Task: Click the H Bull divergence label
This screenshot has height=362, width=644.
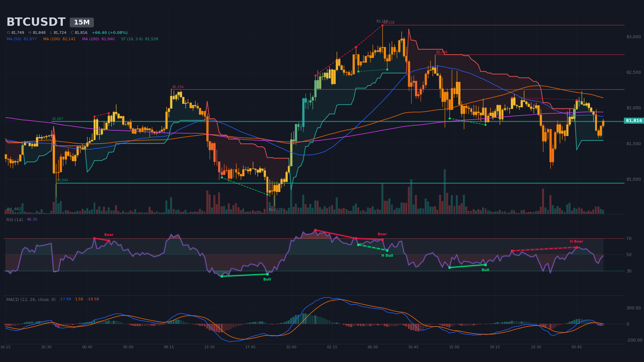Action: 387,255
